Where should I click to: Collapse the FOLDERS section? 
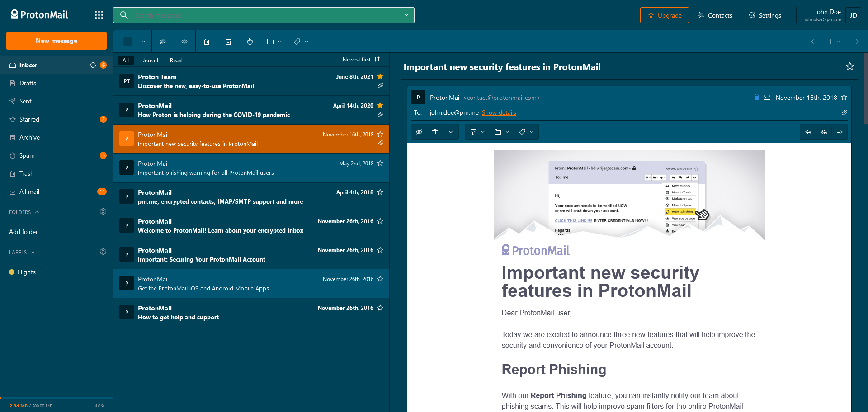point(24,212)
